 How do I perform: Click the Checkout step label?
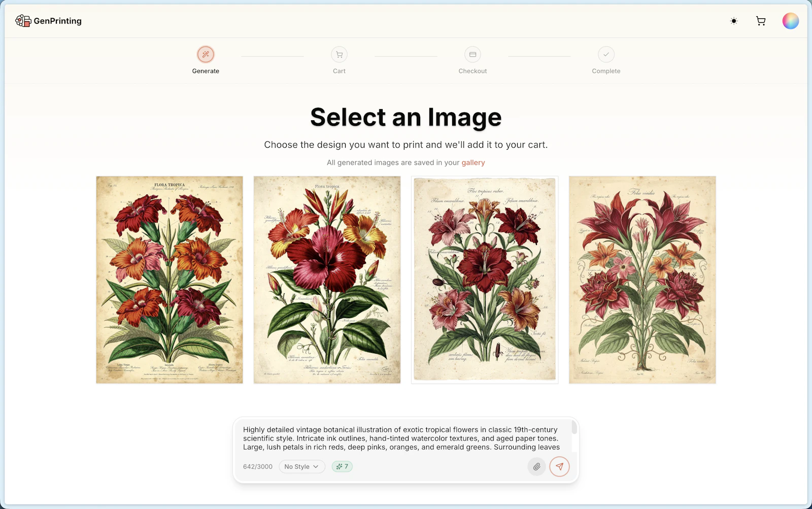[x=472, y=71]
